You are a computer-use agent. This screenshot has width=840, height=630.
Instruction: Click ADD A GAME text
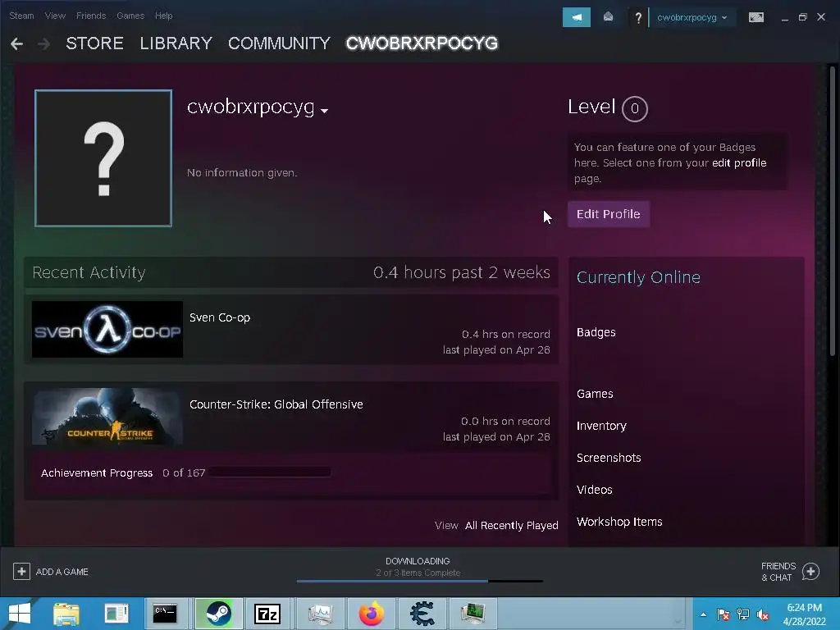click(62, 572)
